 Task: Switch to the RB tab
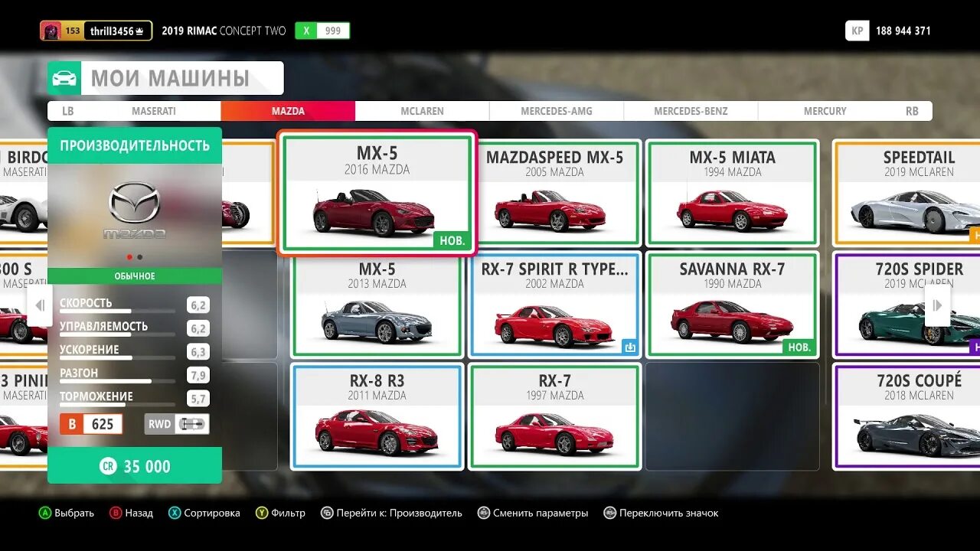912,111
